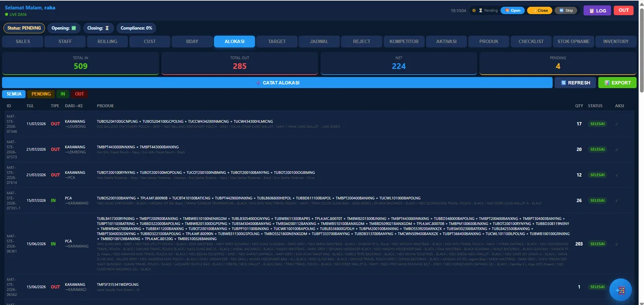644x305 pixels.
Task: Switch to the STOK OPNAME tab
Action: (x=574, y=41)
